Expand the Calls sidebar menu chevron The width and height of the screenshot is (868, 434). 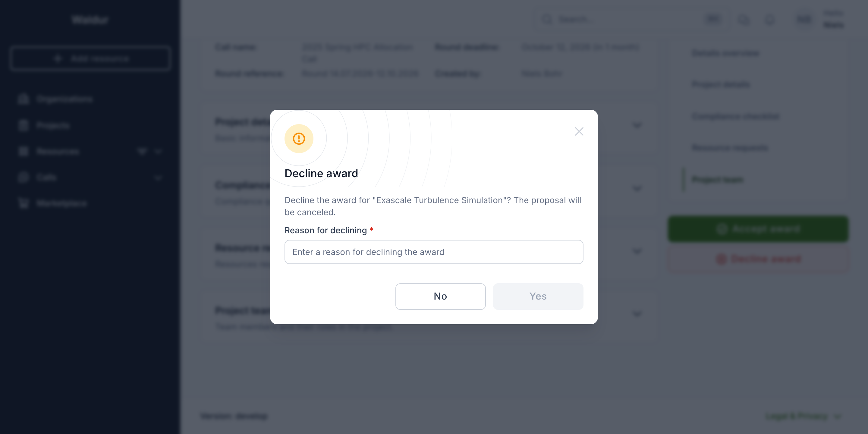158,178
